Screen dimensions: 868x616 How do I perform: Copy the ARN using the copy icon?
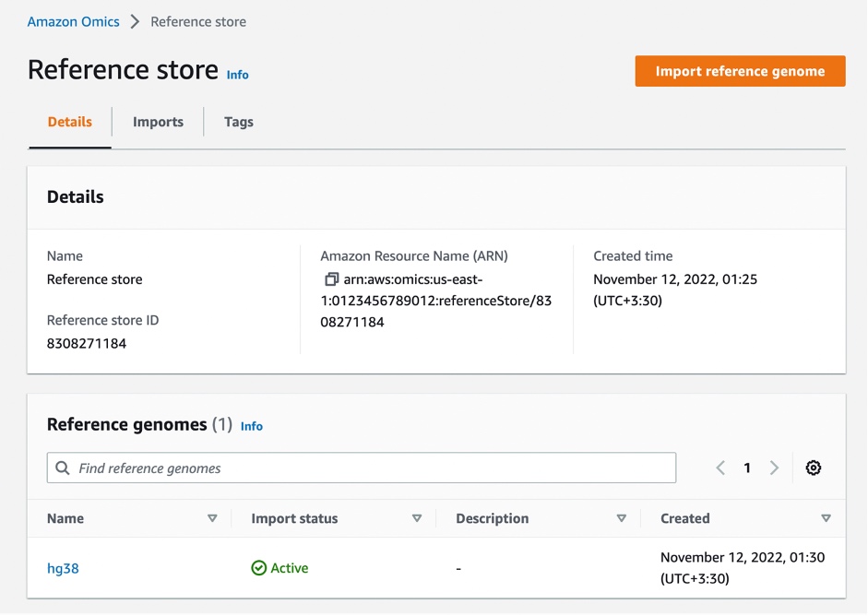[331, 279]
